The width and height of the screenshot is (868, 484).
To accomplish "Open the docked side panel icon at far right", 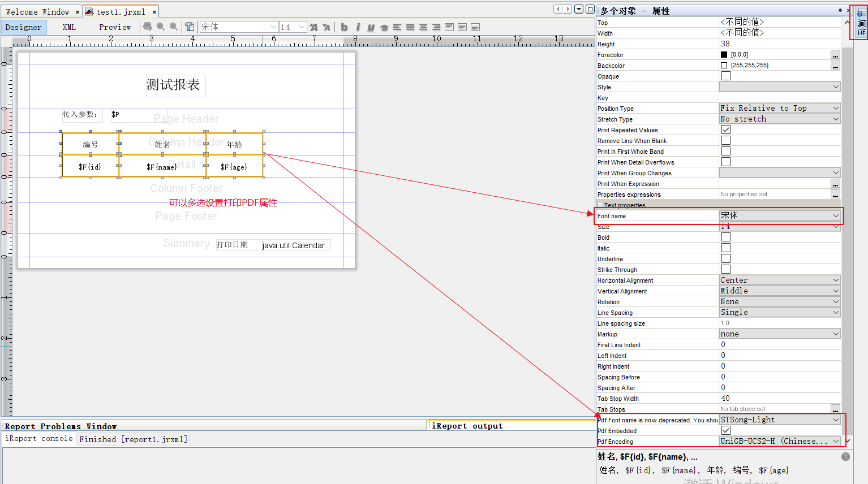I will (x=861, y=23).
